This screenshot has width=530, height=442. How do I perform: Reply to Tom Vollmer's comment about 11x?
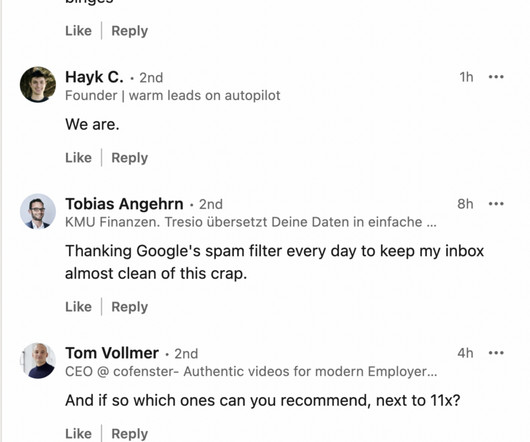(x=130, y=434)
